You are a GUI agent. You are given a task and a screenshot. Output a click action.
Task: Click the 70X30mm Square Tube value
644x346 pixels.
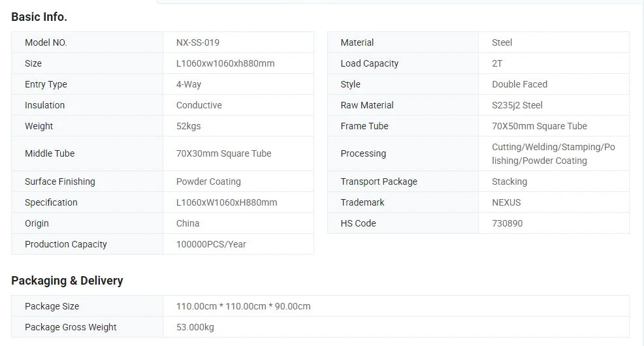point(224,153)
